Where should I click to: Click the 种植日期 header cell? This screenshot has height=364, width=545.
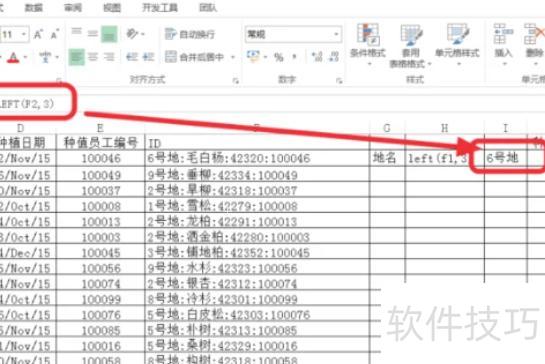[x=28, y=143]
